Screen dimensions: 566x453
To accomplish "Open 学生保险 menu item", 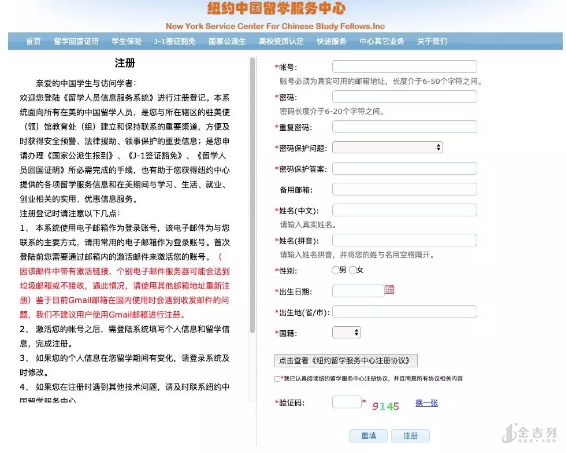I will (126, 42).
